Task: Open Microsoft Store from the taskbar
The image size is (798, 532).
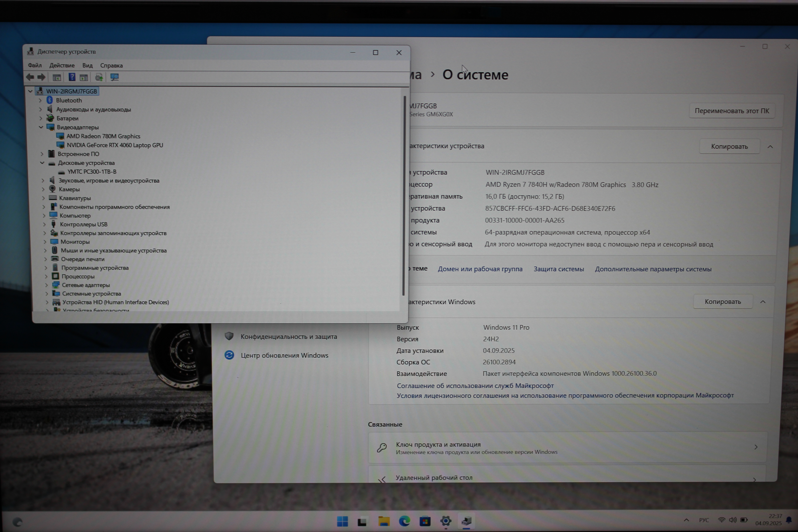Action: (x=425, y=521)
